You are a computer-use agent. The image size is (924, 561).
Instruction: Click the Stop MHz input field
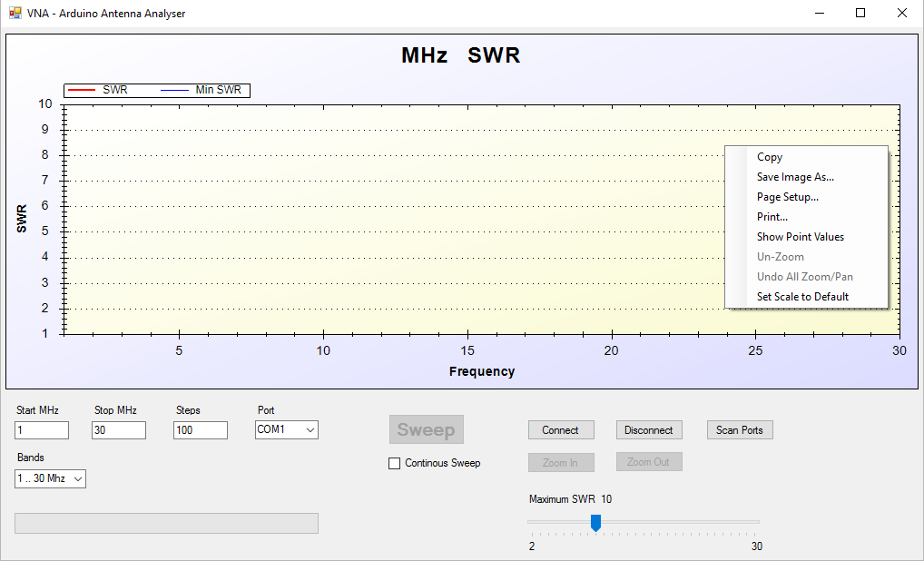(x=119, y=430)
